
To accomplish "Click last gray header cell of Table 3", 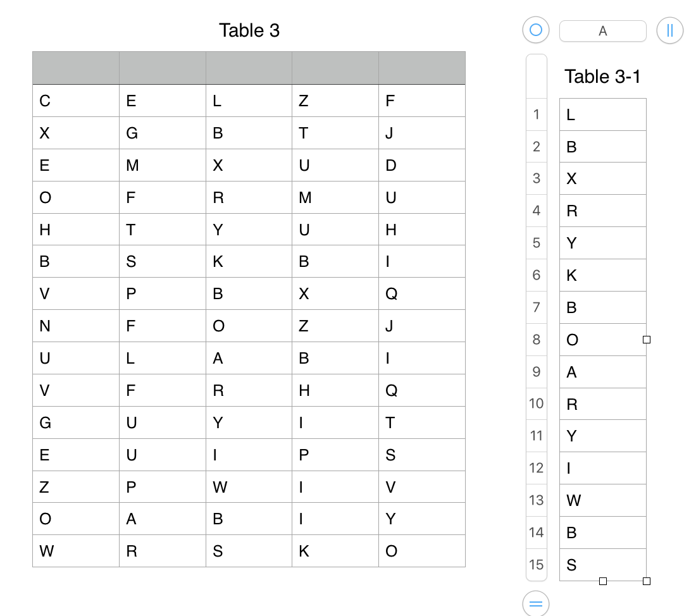I will (421, 68).
